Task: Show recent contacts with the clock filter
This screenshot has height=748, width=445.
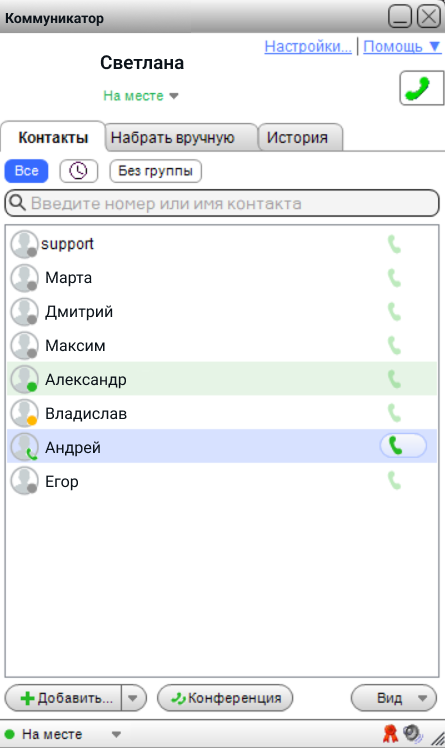Action: pos(79,171)
